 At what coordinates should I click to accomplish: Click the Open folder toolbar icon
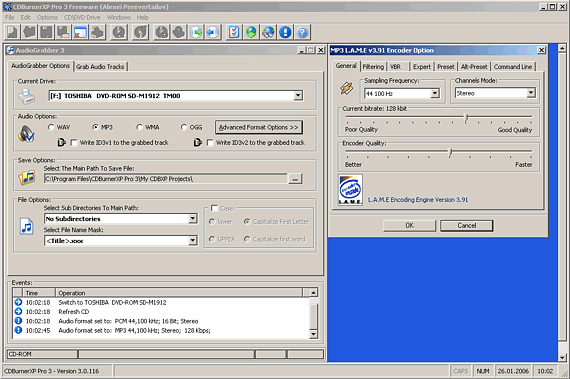click(x=29, y=32)
